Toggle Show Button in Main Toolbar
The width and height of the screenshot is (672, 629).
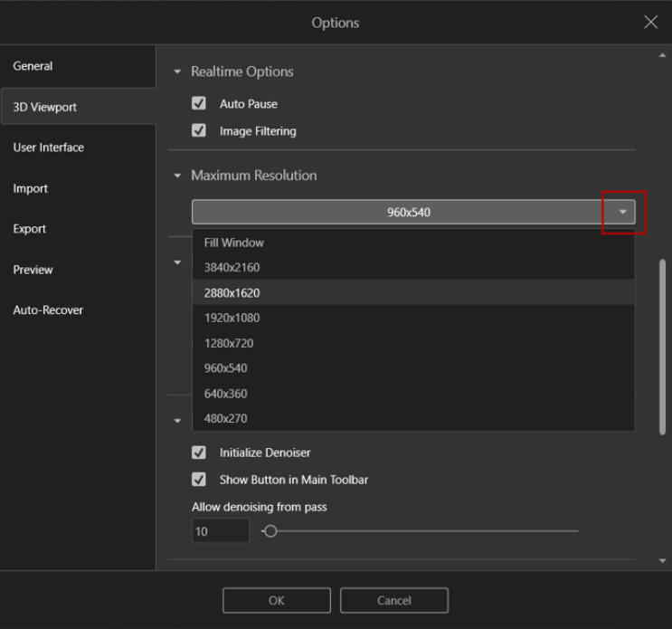(x=200, y=480)
